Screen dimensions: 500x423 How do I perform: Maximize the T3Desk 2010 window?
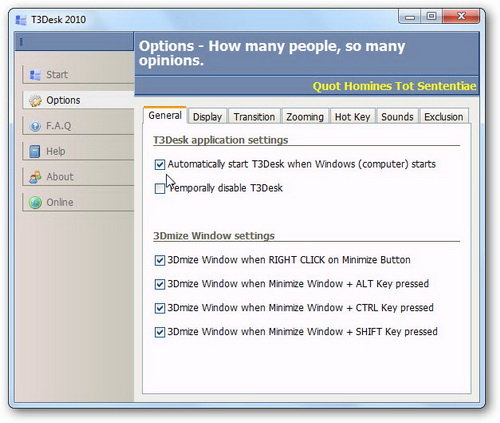(431, 16)
